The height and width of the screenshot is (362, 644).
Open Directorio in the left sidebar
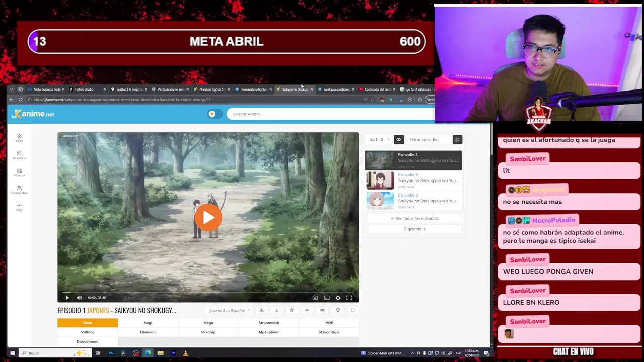coord(19,155)
